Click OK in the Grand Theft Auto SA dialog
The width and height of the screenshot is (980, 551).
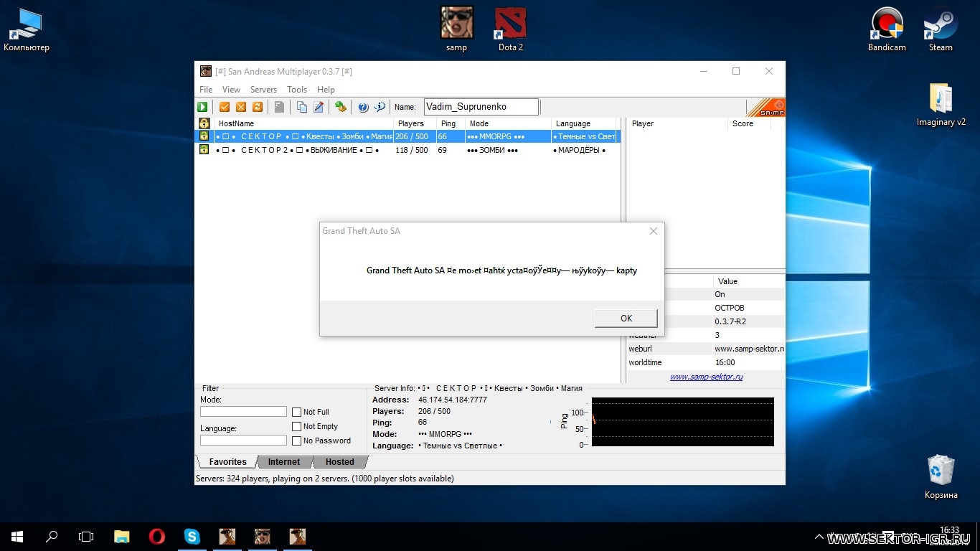pyautogui.click(x=626, y=319)
